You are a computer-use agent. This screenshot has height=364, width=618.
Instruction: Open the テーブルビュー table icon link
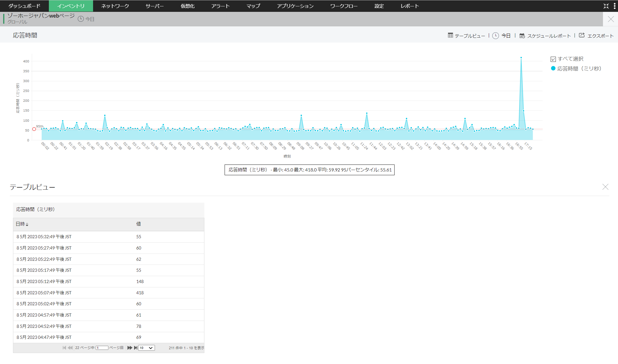[450, 35]
